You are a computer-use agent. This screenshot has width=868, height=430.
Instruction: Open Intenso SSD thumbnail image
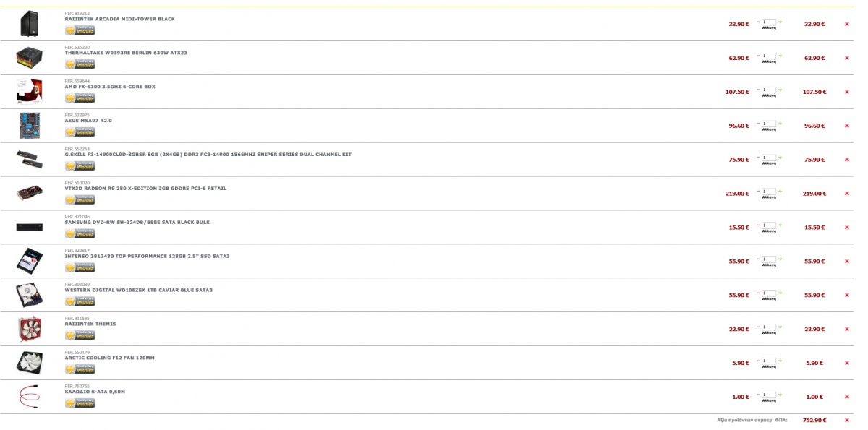coord(30,261)
